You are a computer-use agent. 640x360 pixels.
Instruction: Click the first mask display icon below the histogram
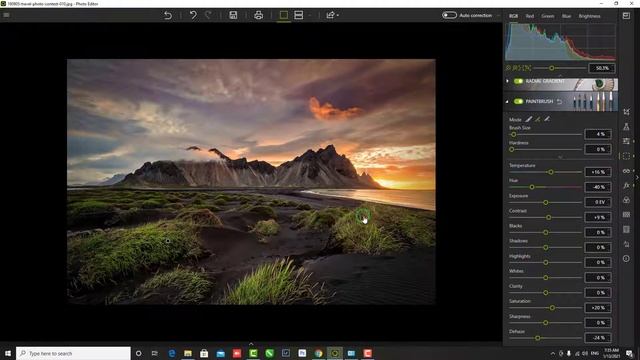coord(509,68)
